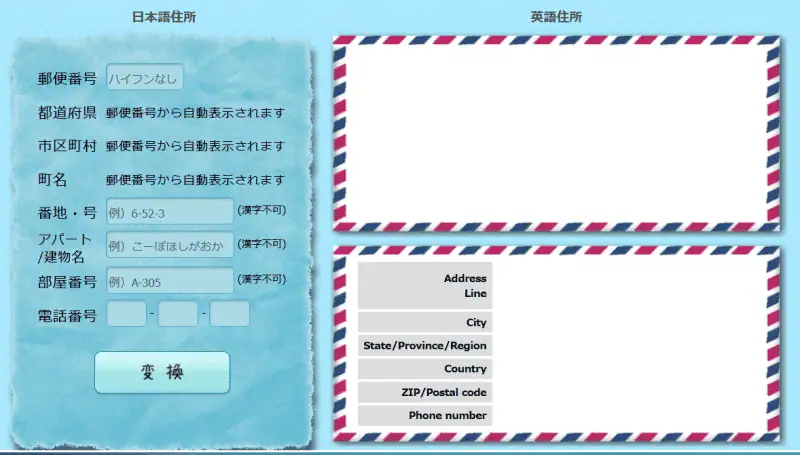Click the Phone number row label
The width and height of the screenshot is (800, 455).
pyautogui.click(x=425, y=415)
